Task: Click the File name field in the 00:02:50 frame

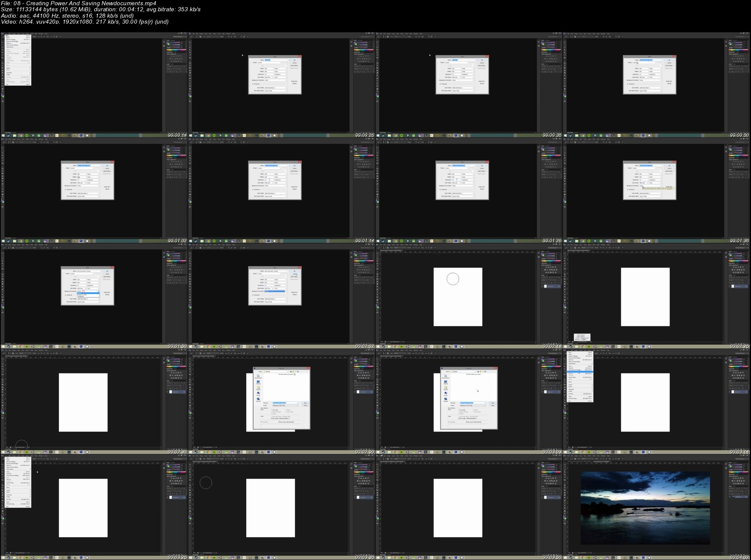Action: [x=285, y=403]
